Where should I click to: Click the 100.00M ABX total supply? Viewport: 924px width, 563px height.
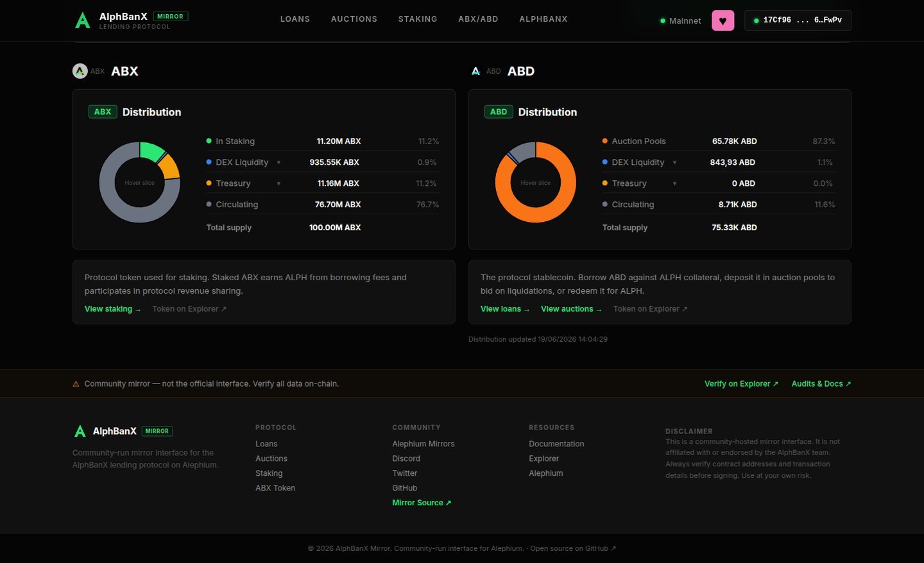pos(335,228)
